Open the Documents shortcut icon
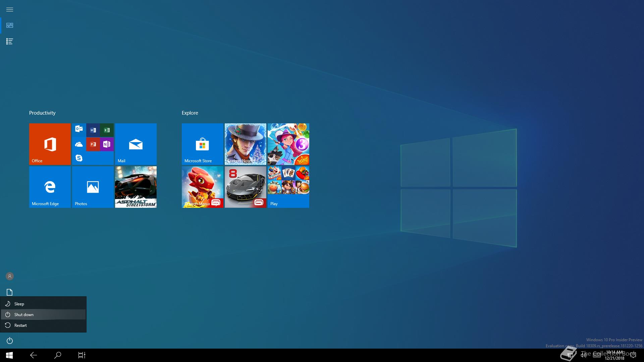 pos(9,292)
